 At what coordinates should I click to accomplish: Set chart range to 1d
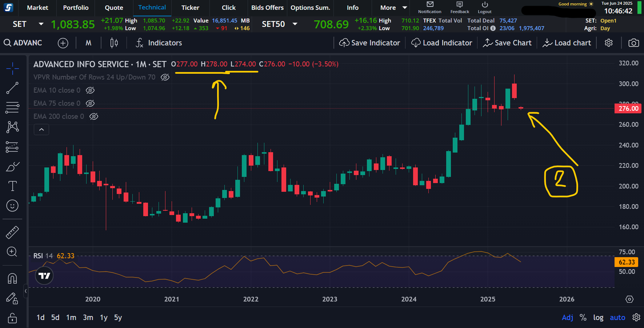pyautogui.click(x=40, y=317)
